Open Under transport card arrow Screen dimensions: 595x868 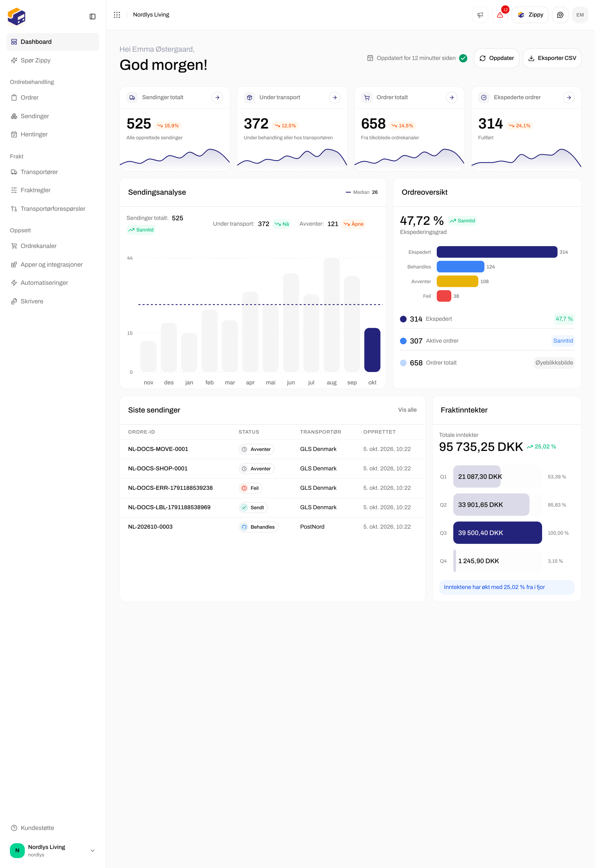coord(334,98)
